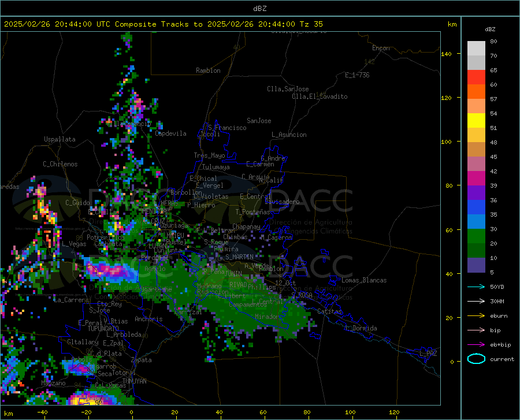Viewport: 520px width, 420px height.
Task: Click the pink bip arrow in legend
Action: pyautogui.click(x=476, y=330)
